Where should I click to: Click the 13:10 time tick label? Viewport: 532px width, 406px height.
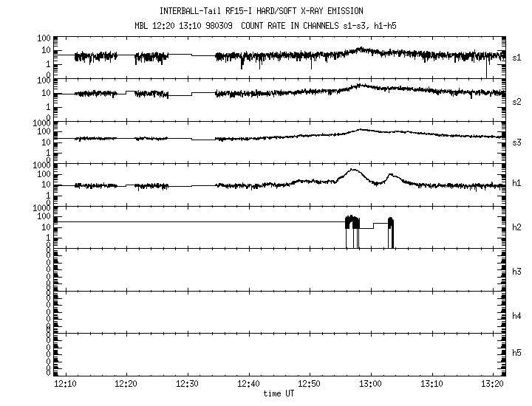(432, 385)
